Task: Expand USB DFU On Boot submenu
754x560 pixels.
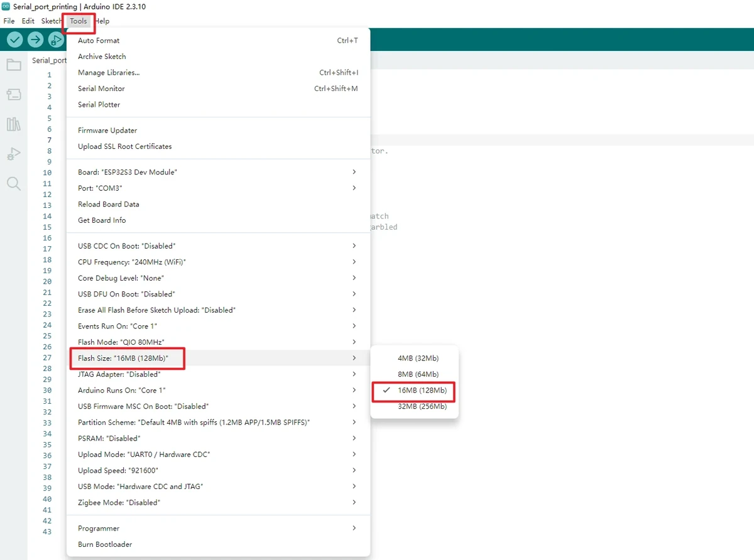Action: tap(219, 294)
